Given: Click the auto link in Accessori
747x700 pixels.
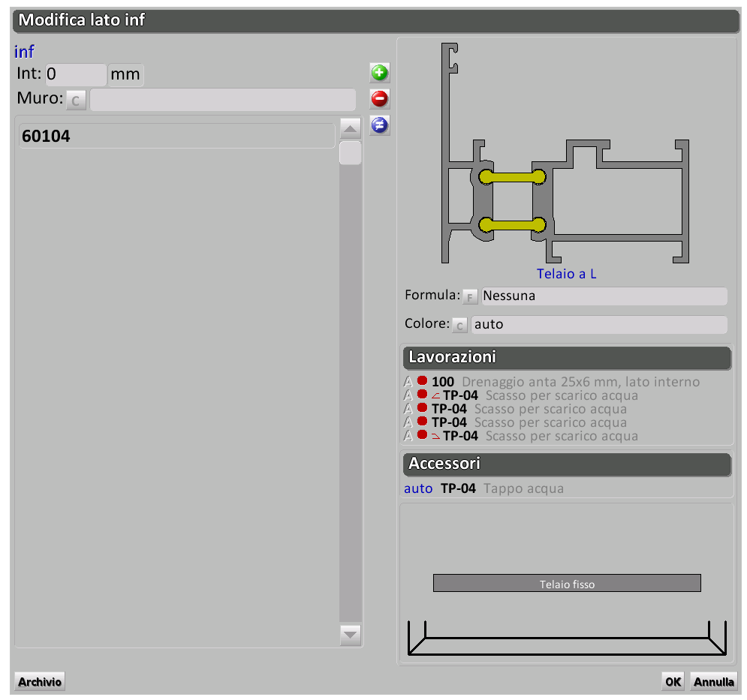Looking at the screenshot, I should click(418, 489).
